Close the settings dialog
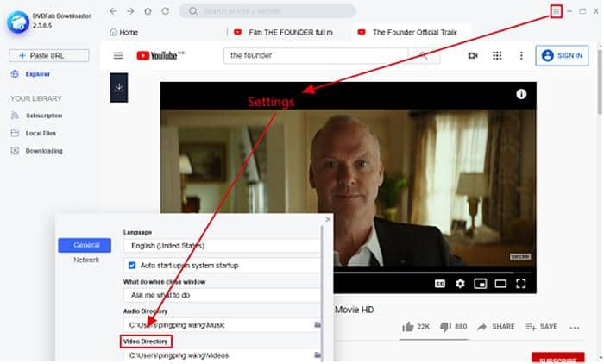 pos(328,220)
